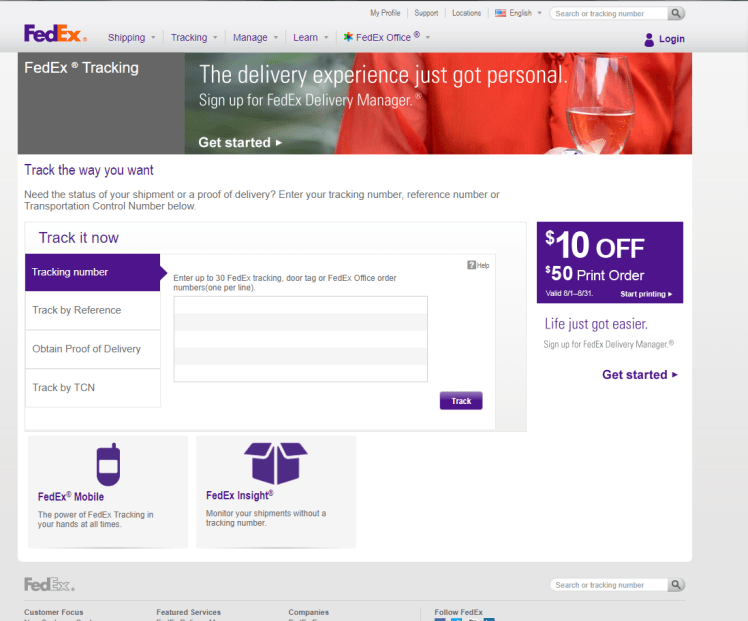Choose the Track by TCN tab
This screenshot has width=748, height=621.
click(x=92, y=388)
